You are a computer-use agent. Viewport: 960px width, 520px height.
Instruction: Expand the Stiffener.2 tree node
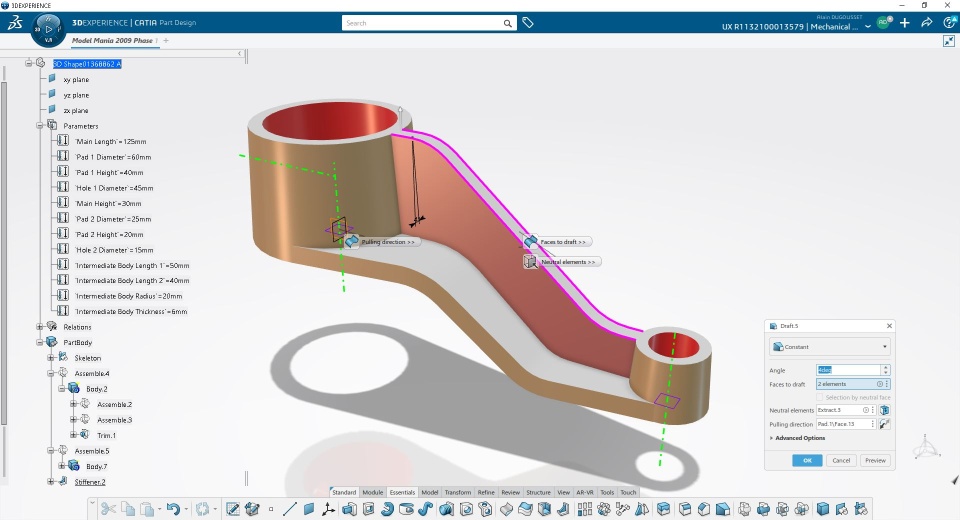[51, 482]
